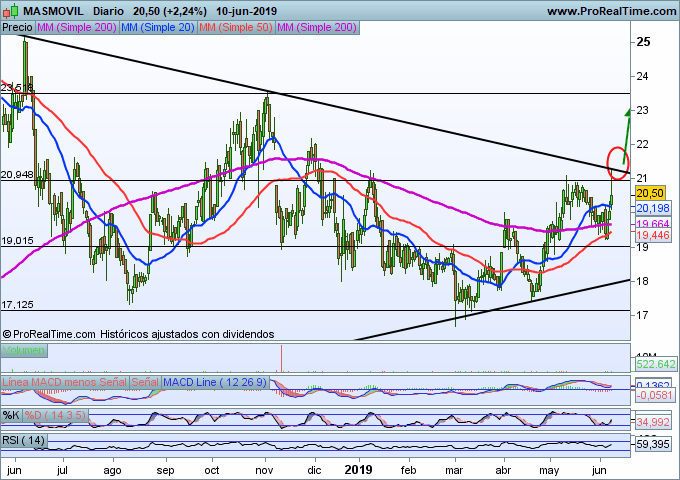Click the dic month marker on time axis
Viewport: 680px width, 480px height.
(314, 470)
